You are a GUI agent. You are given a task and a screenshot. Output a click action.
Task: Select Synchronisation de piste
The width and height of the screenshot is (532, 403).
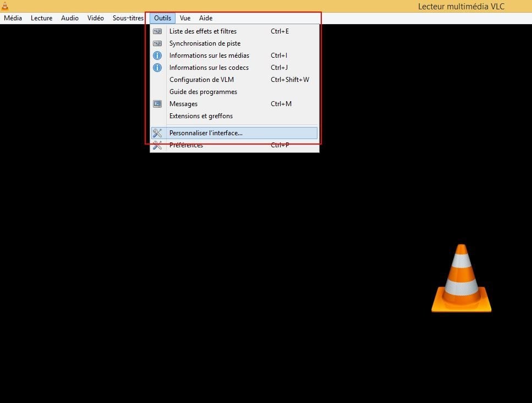[x=234, y=43]
